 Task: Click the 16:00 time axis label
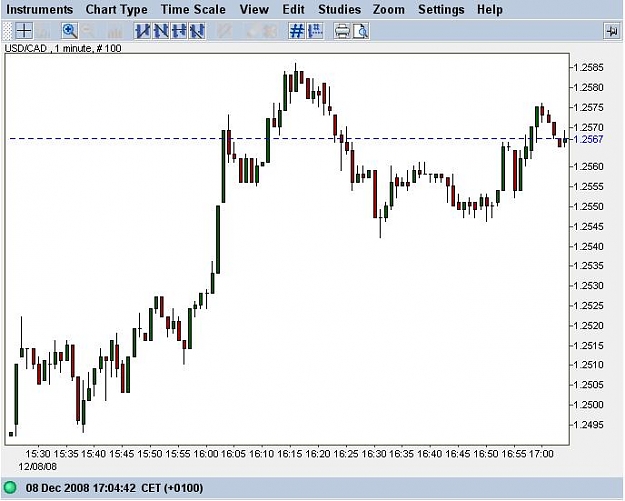tap(206, 454)
